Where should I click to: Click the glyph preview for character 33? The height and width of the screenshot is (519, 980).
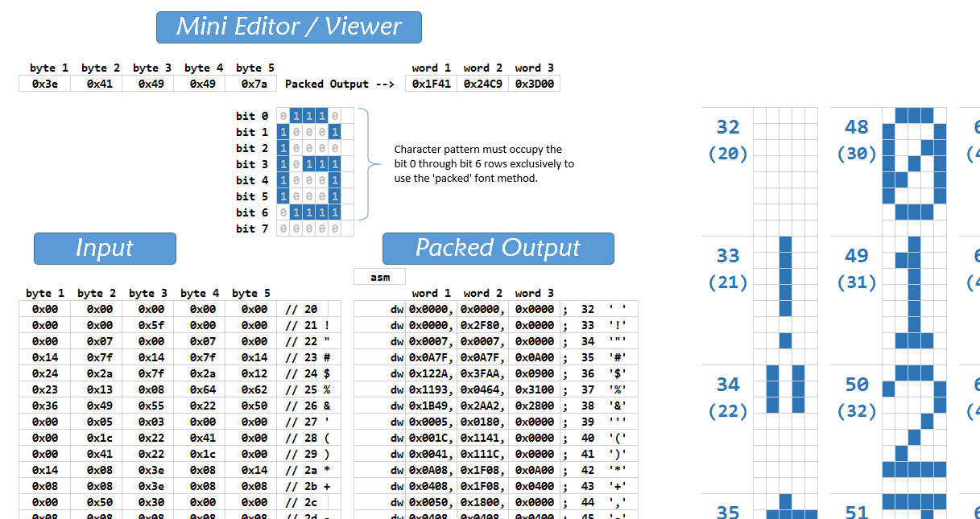[785, 293]
